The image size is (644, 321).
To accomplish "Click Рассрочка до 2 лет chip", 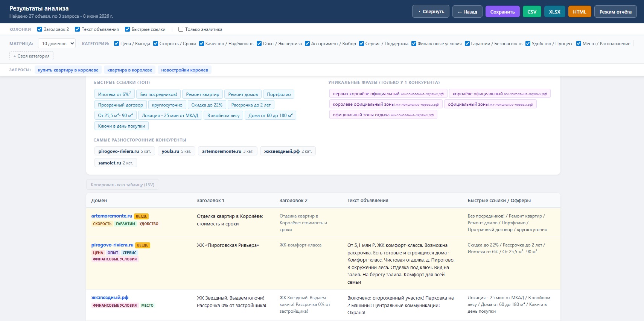I will [251, 105].
